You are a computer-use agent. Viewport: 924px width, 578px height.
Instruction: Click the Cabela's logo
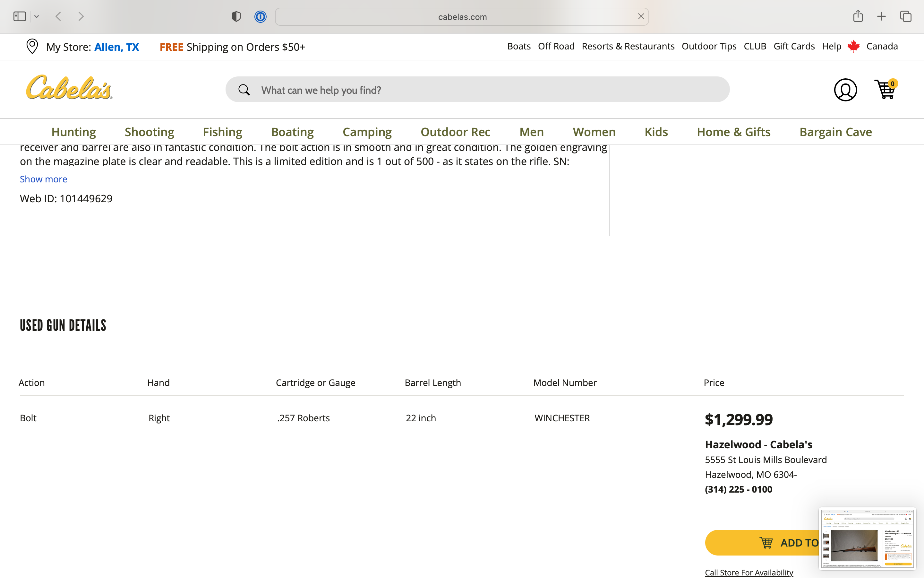tap(69, 88)
